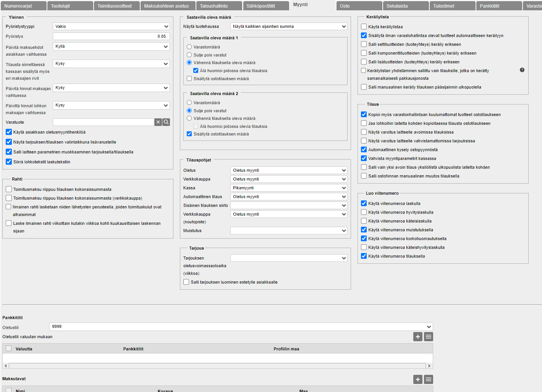Viewport: 542px width, 392px height.
Task: Enable Salli ostohinnan manuaalinen muutos tilauksella
Action: (364, 176)
